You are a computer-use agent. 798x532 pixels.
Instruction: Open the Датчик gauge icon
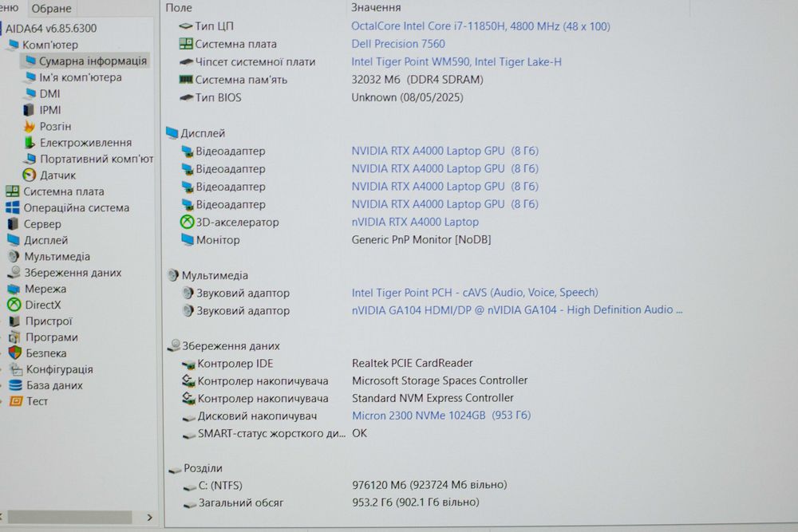pyautogui.click(x=30, y=175)
